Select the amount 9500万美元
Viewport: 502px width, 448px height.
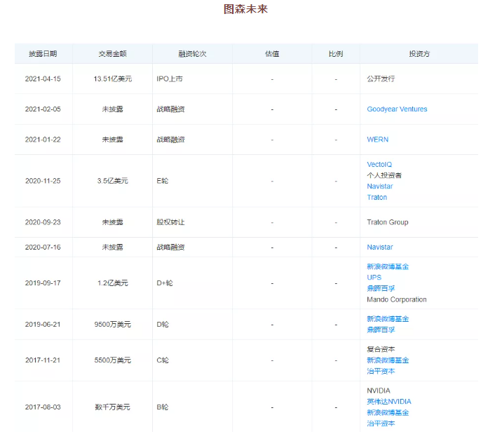[x=113, y=325]
